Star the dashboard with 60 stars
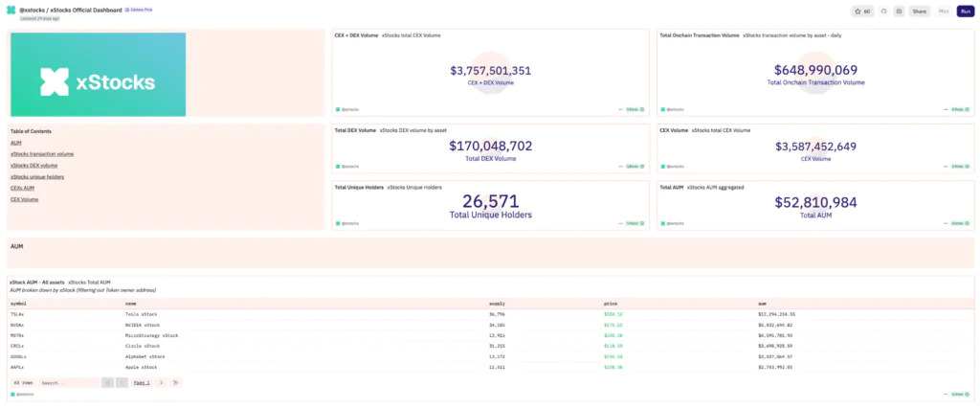Screen dimensions: 980x408 click(861, 11)
